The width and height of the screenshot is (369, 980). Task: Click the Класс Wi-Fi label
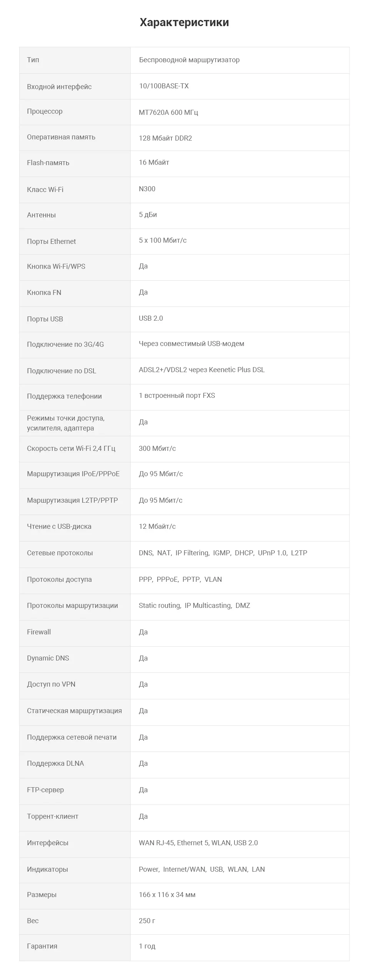tap(45, 190)
